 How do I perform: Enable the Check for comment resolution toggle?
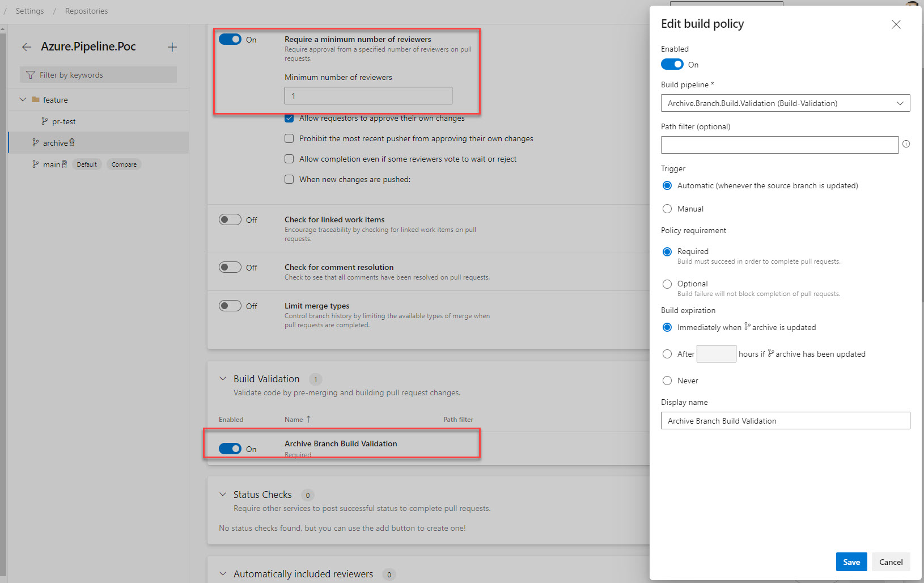click(x=230, y=267)
